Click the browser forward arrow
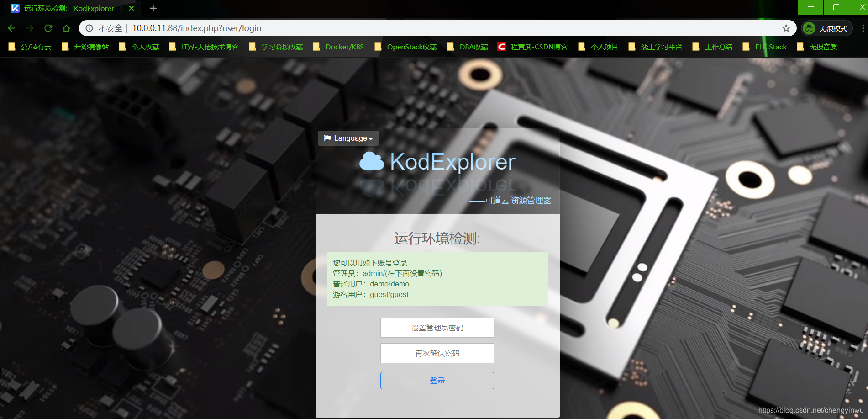The height and width of the screenshot is (419, 868). pos(30,28)
